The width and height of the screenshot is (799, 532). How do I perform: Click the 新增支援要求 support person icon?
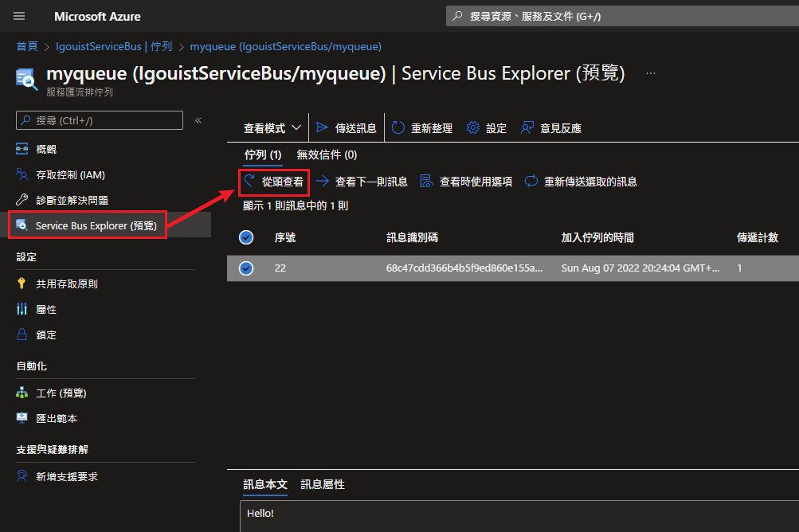(x=22, y=476)
